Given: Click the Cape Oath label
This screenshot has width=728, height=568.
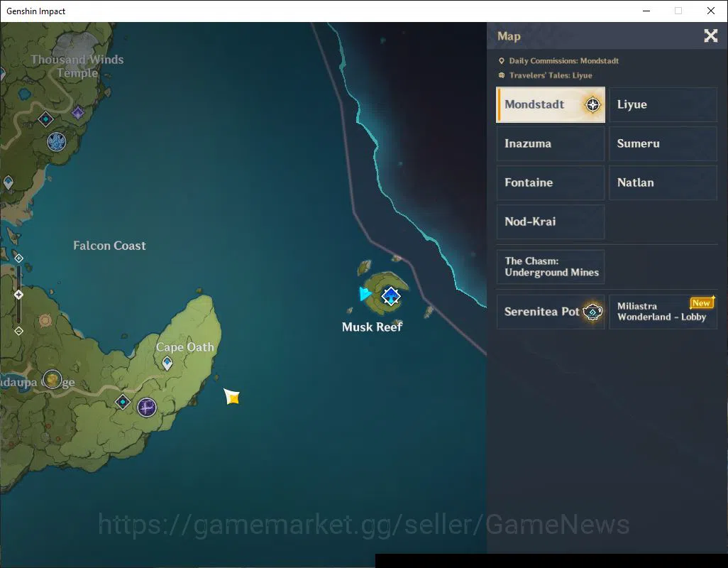Looking at the screenshot, I should (184, 347).
